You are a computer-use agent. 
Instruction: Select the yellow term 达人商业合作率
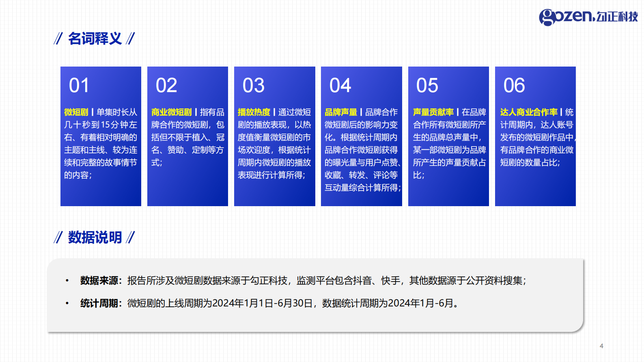click(x=529, y=112)
